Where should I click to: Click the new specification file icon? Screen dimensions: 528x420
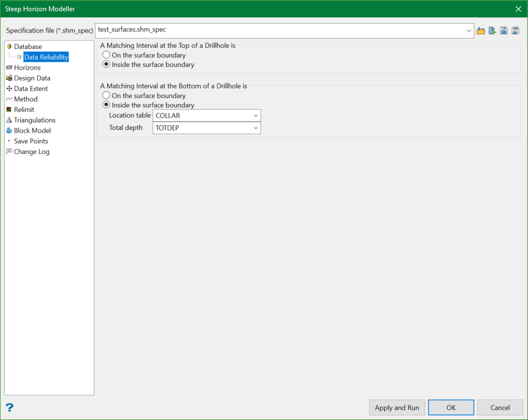pos(492,31)
